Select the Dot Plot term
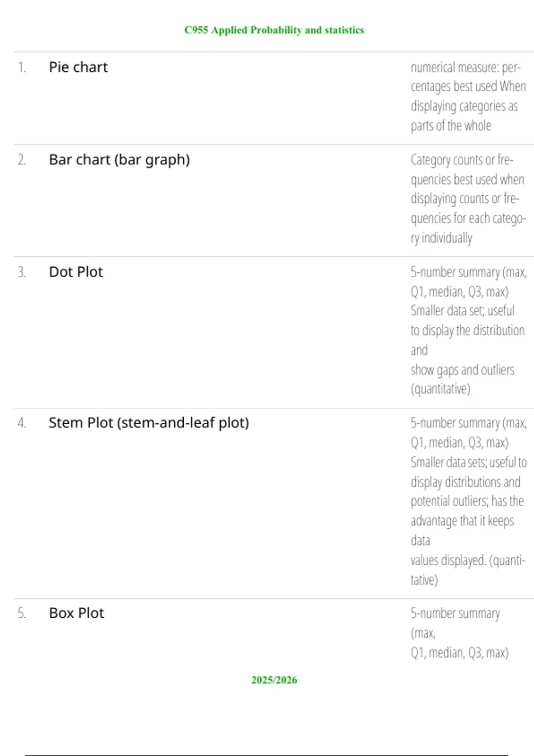The height and width of the screenshot is (756, 534). coord(76,272)
